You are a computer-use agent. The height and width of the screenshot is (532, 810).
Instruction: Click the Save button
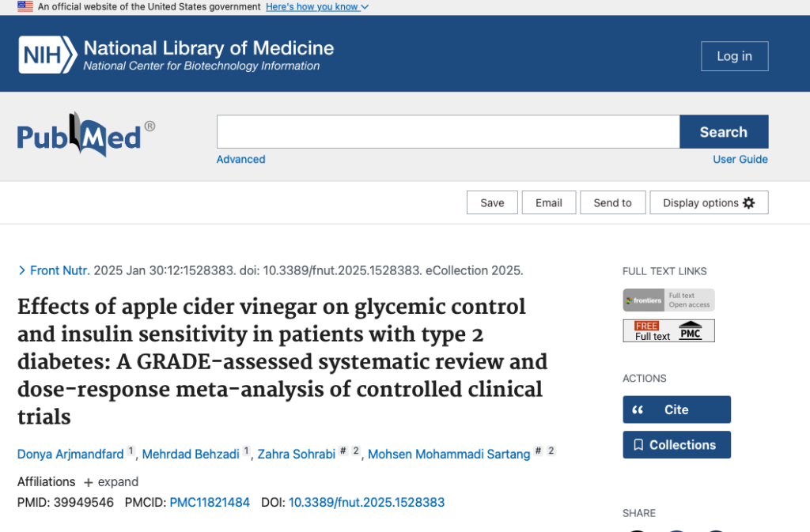pos(492,203)
